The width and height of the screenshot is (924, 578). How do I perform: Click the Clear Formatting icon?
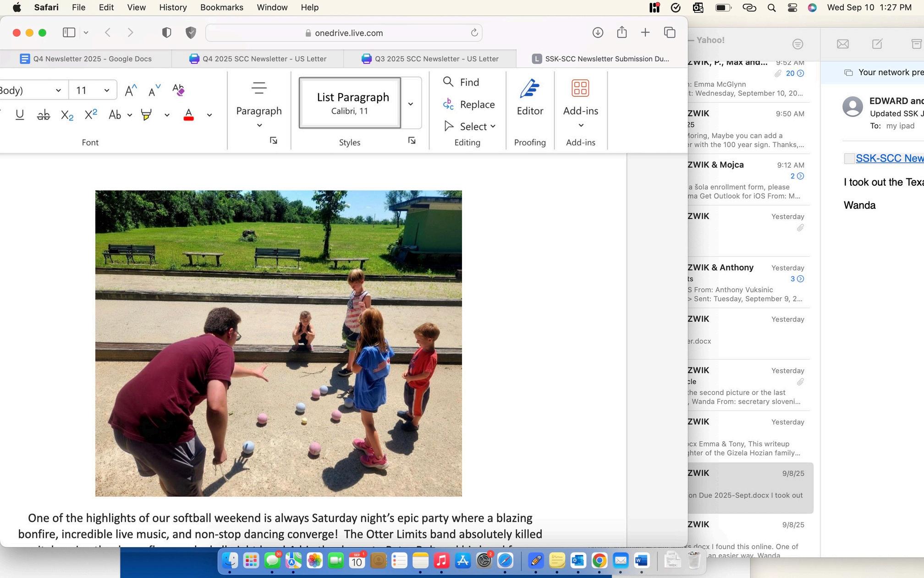pos(178,90)
